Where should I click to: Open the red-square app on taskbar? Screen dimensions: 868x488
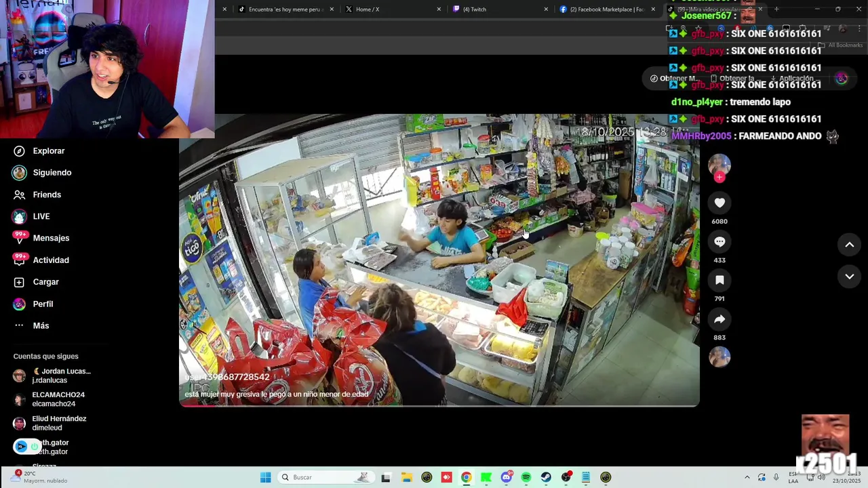[446, 477]
